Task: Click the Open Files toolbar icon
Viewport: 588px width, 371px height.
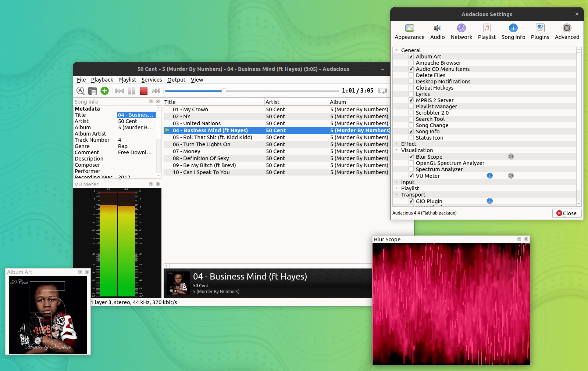Action: point(93,91)
